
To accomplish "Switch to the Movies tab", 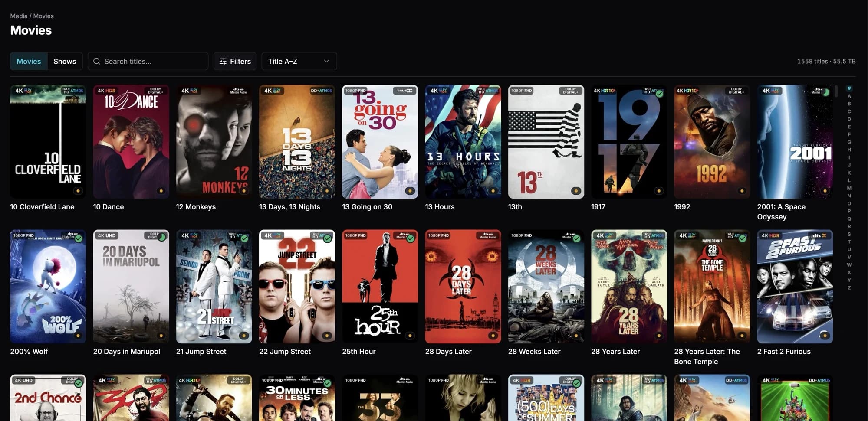I will (29, 61).
